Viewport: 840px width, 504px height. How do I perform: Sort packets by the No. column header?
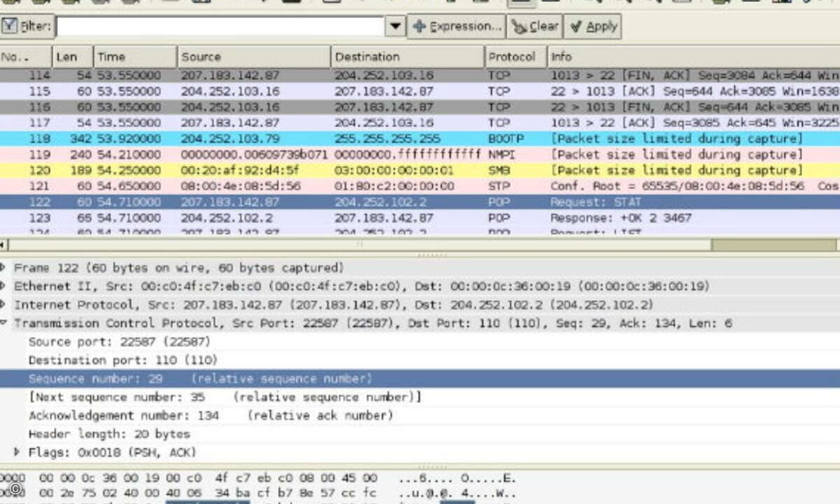[26, 57]
